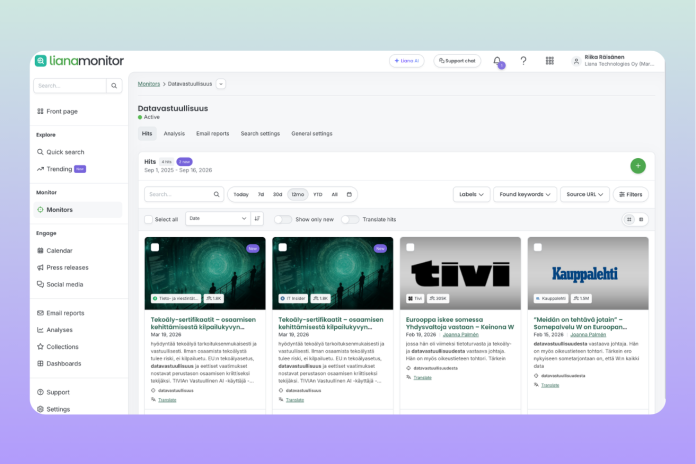Click the Monitors breadcrumb link
The width and height of the screenshot is (696, 464).
click(x=149, y=84)
